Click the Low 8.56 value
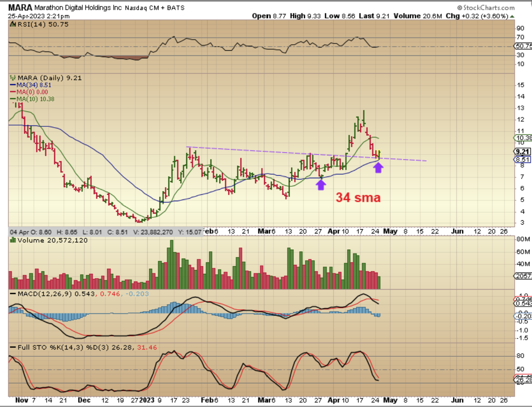The height and width of the screenshot is (407, 532). (x=340, y=16)
